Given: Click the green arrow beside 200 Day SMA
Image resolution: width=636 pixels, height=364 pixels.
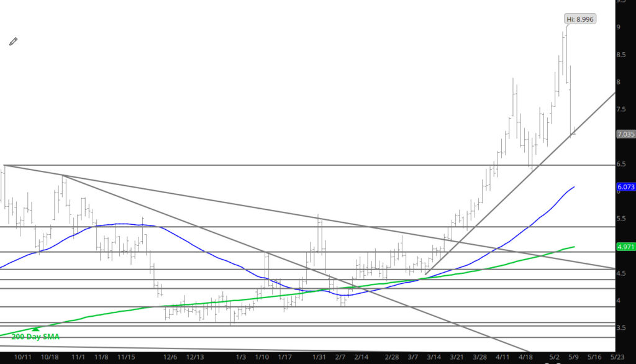Looking at the screenshot, I should (36, 329).
